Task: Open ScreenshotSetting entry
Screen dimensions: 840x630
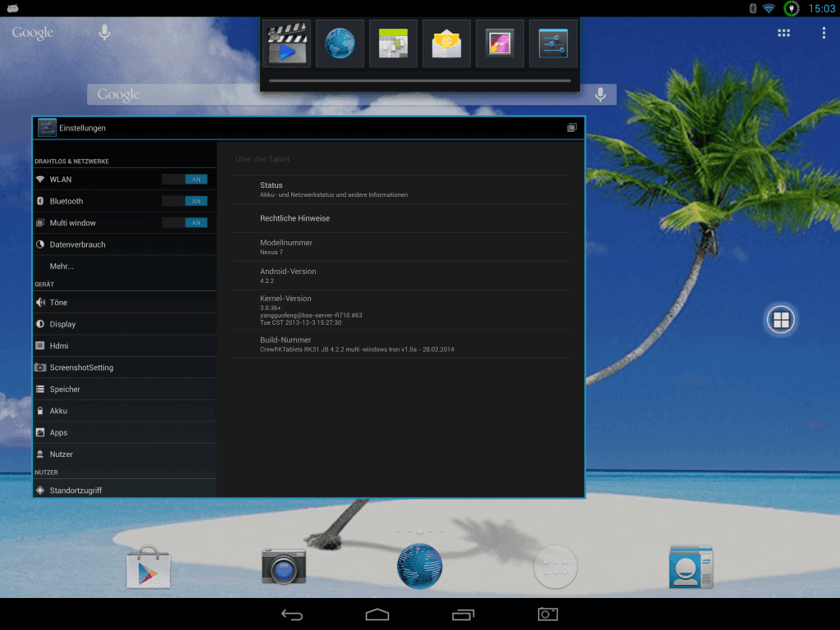Action: [x=125, y=367]
